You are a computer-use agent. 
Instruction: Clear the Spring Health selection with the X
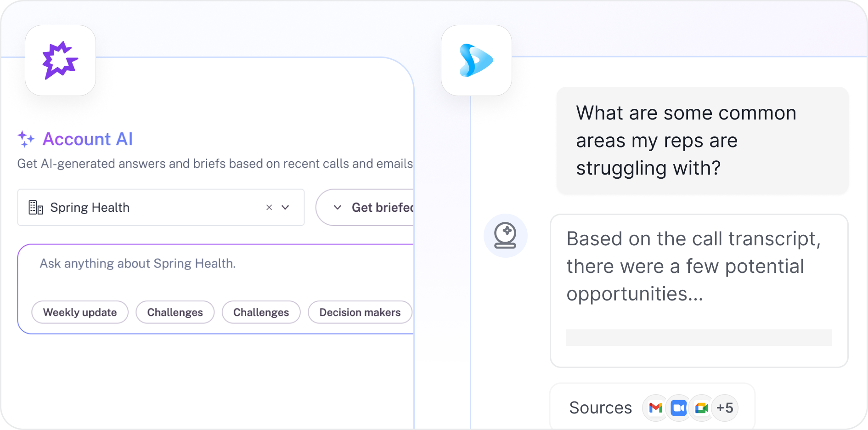coord(269,208)
